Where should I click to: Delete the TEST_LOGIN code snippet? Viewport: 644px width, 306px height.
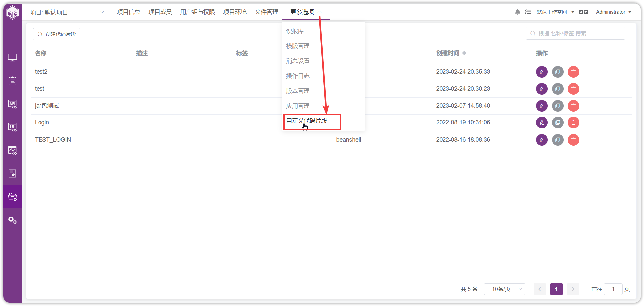point(573,140)
